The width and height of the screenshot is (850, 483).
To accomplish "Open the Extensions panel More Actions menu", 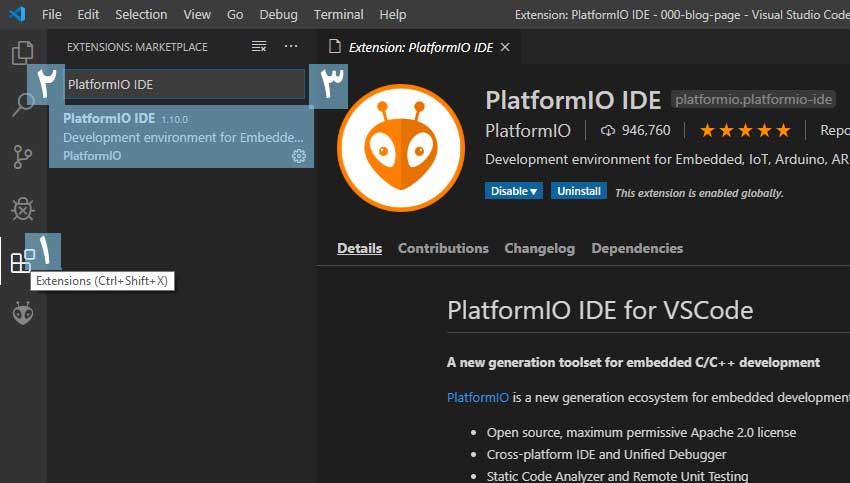I will pyautogui.click(x=291, y=47).
